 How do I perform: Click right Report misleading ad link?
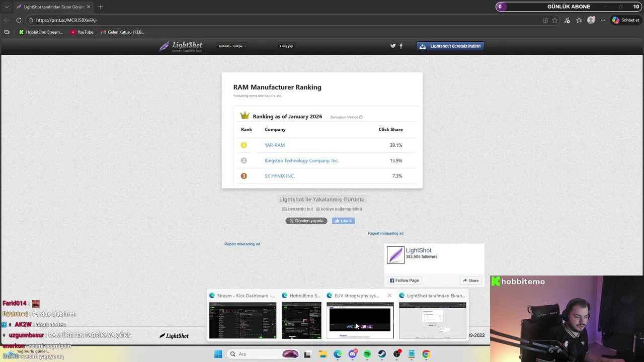click(385, 233)
